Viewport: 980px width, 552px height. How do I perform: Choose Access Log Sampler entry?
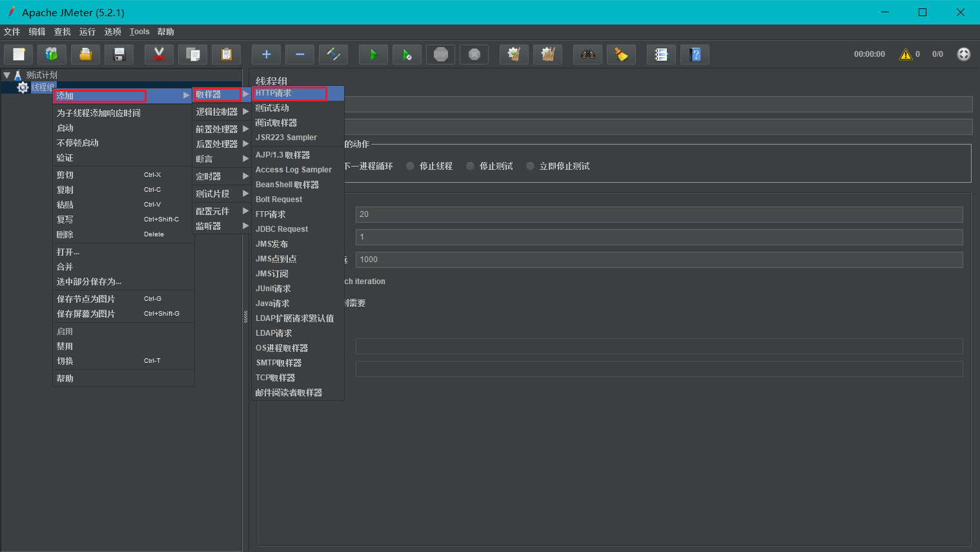point(298,170)
